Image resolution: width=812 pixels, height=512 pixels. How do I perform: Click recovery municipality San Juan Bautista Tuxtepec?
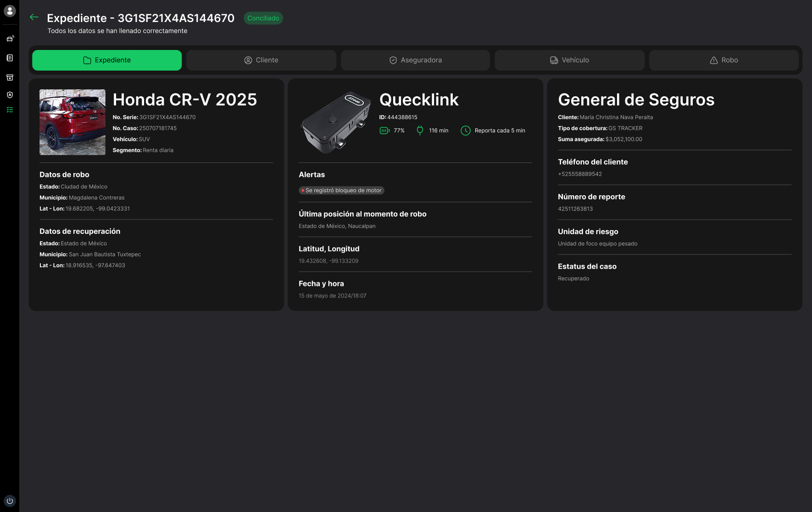coord(105,255)
